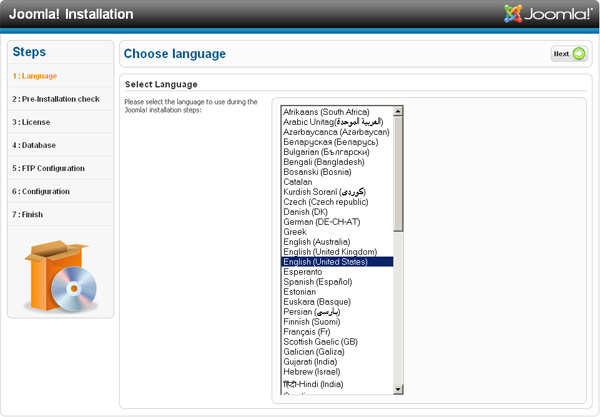Open step 6: Configuration

coord(41,191)
